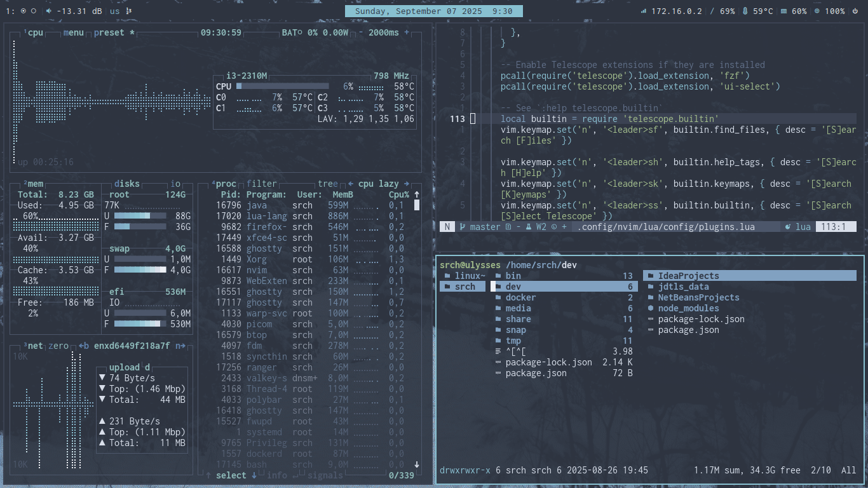Image resolution: width=868 pixels, height=488 pixels.
Task: Click the RAM memory icon showing 60%
Action: [x=783, y=11]
